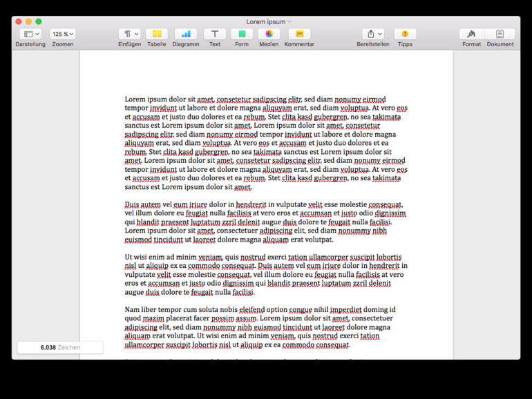Toggle the Dokument settings sidebar
Image resolution: width=532 pixels, height=399 pixels.
pyautogui.click(x=500, y=34)
